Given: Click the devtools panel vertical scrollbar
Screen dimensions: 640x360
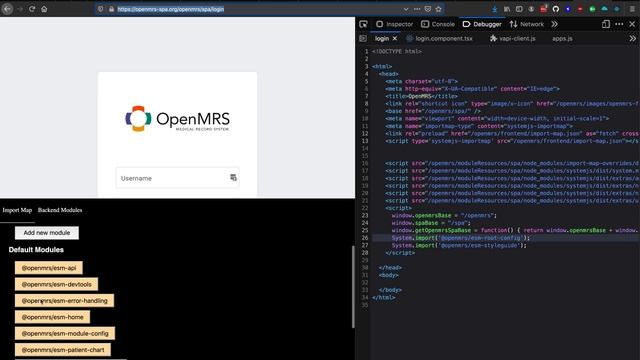Looking at the screenshot, I should click(353, 287).
